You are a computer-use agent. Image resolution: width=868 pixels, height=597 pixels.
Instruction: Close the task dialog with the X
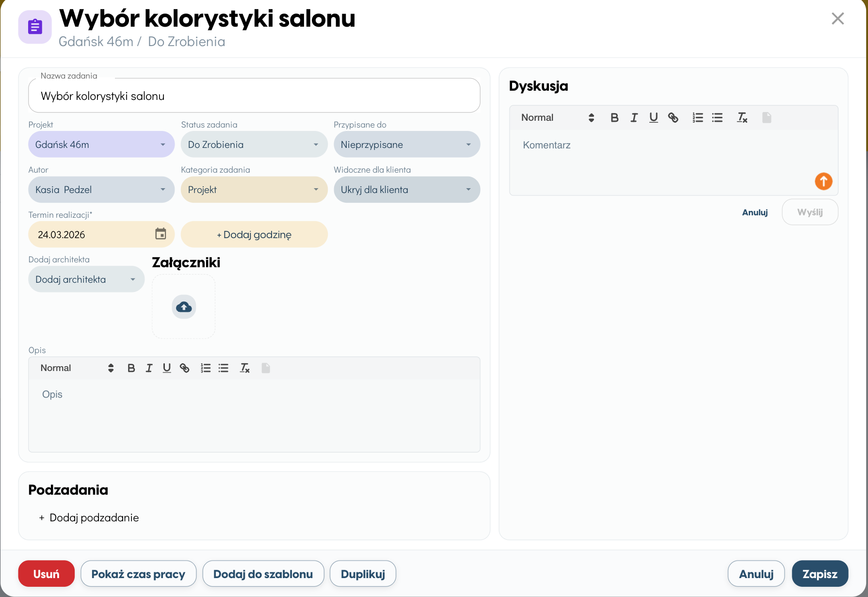837,18
